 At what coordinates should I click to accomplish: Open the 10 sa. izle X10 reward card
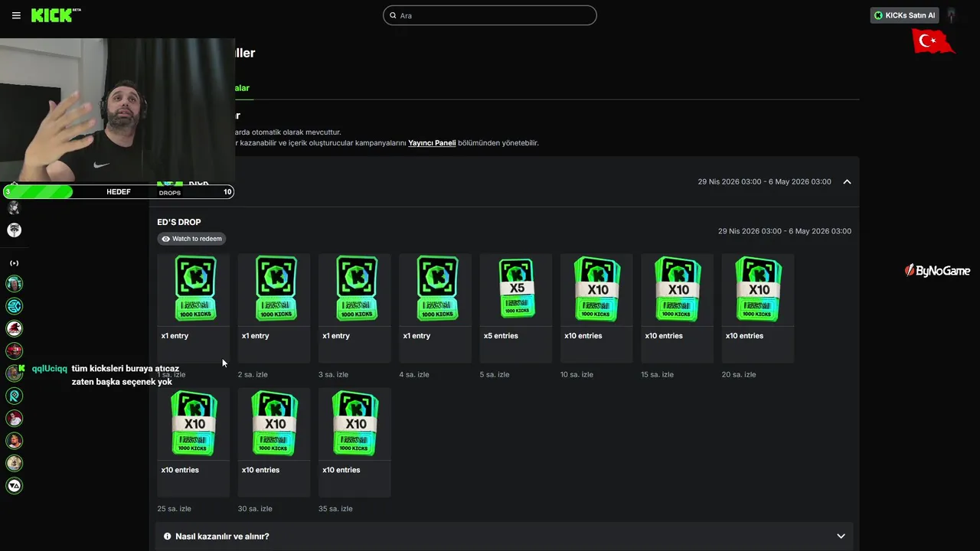pyautogui.click(x=596, y=308)
